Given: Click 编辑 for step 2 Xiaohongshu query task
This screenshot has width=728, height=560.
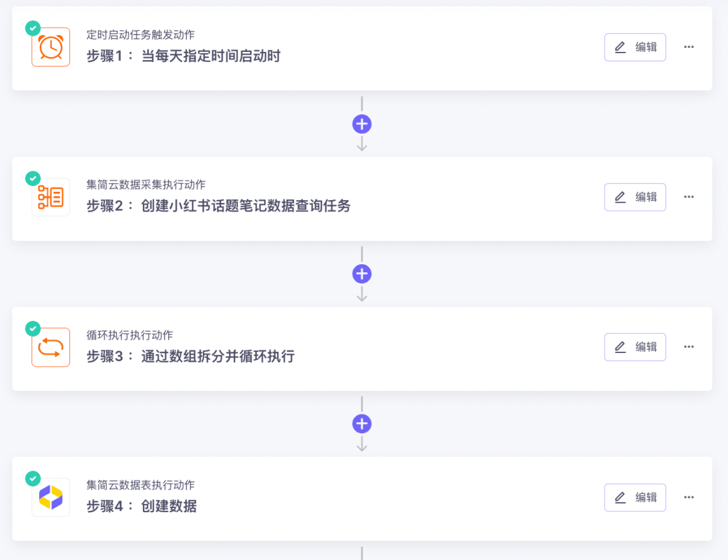Looking at the screenshot, I should (x=635, y=197).
